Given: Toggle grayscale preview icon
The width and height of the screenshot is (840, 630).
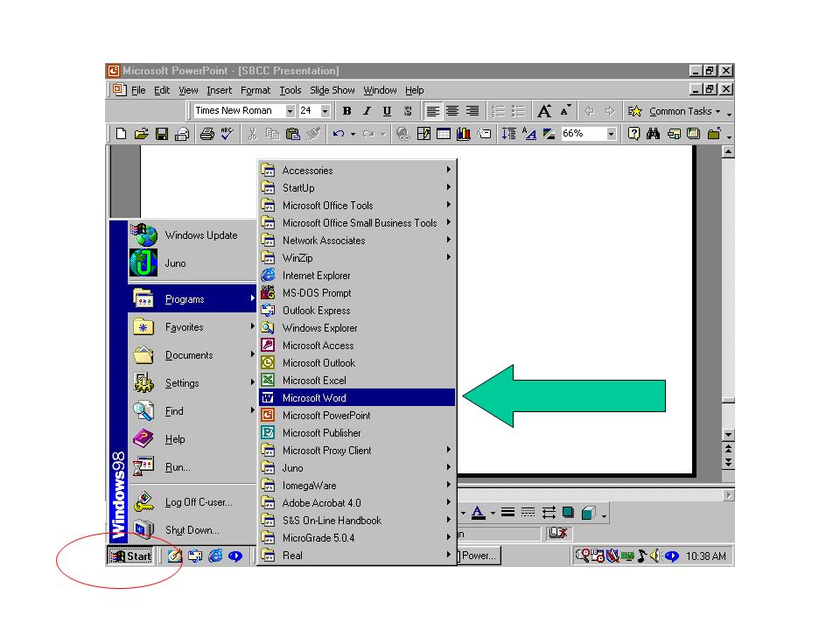Looking at the screenshot, I should tap(549, 133).
